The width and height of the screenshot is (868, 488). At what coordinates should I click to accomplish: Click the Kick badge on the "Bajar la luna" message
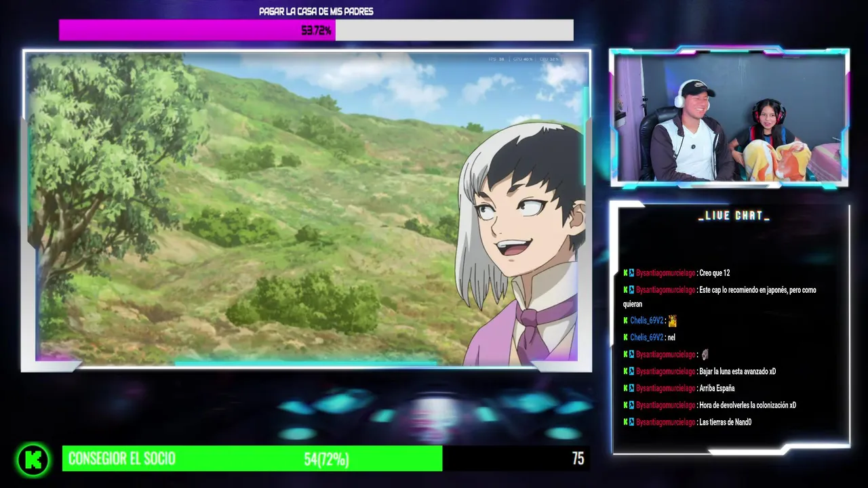626,371
